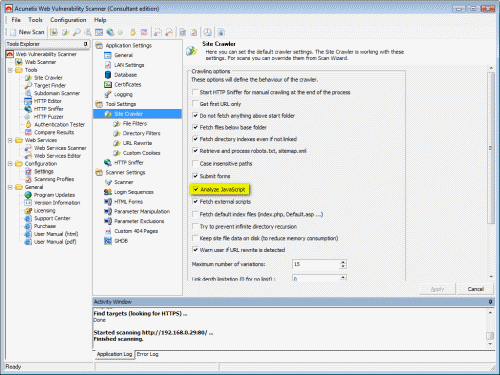
Task: Select Login Sequences settings
Action: pos(134,192)
